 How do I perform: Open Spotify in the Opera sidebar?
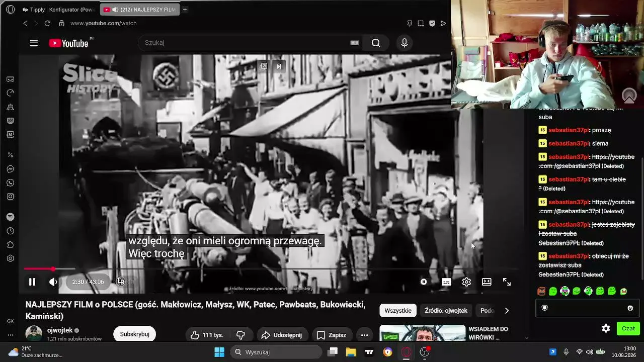[x=10, y=217]
